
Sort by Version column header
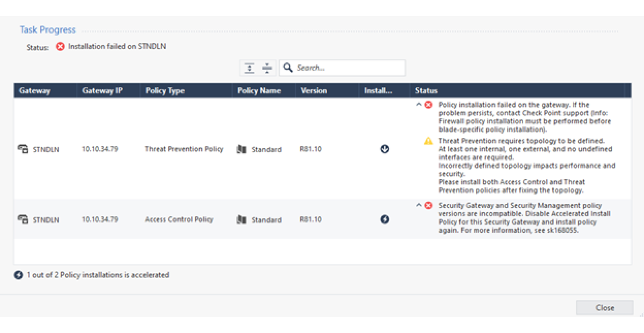327,91
